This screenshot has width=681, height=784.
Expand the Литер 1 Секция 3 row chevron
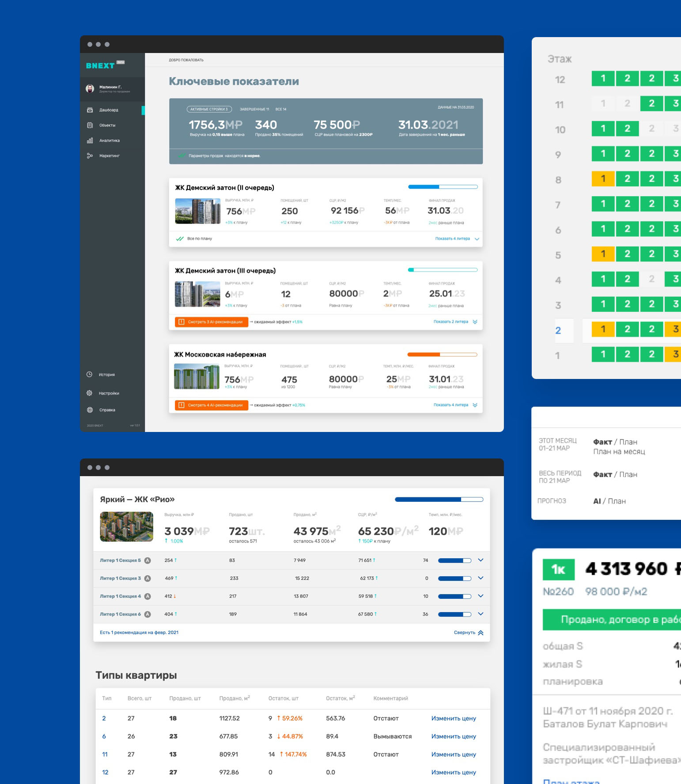481,578
